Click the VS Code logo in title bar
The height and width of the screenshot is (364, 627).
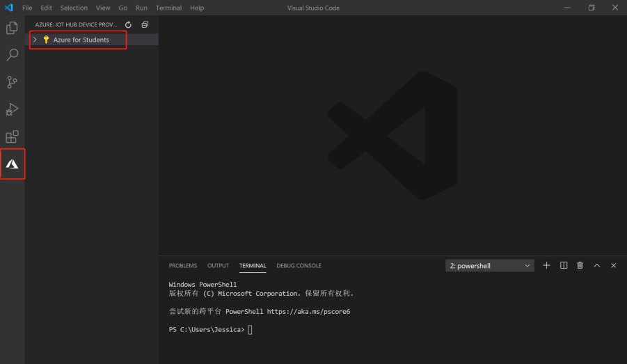click(9, 8)
